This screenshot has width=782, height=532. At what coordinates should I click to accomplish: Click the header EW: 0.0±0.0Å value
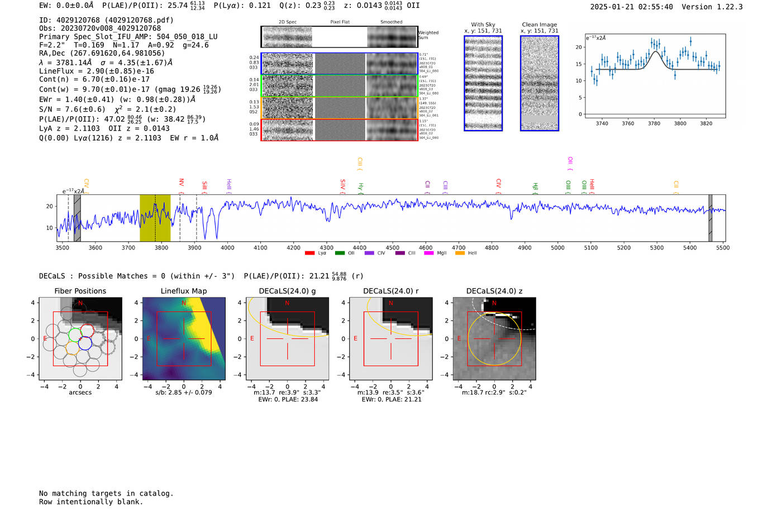66,5
